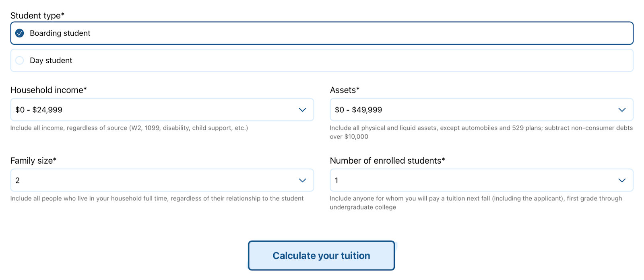Click the Household income chevron arrow

tap(302, 110)
